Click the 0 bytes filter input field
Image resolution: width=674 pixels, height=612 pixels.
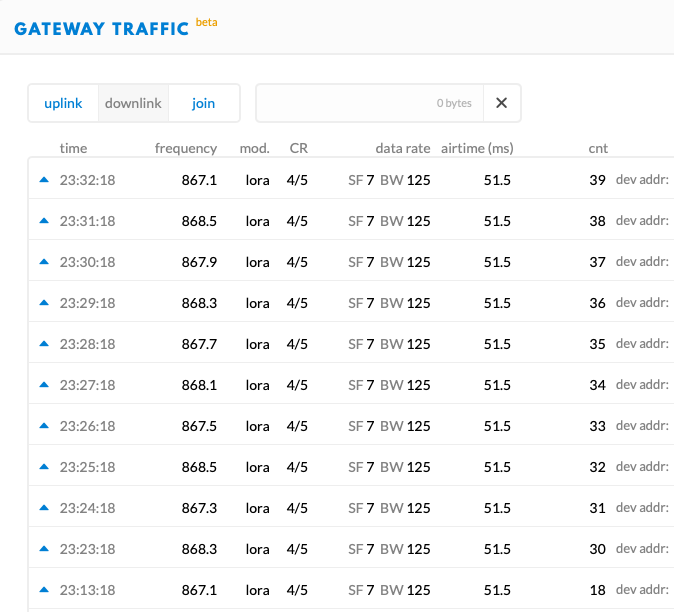(370, 103)
